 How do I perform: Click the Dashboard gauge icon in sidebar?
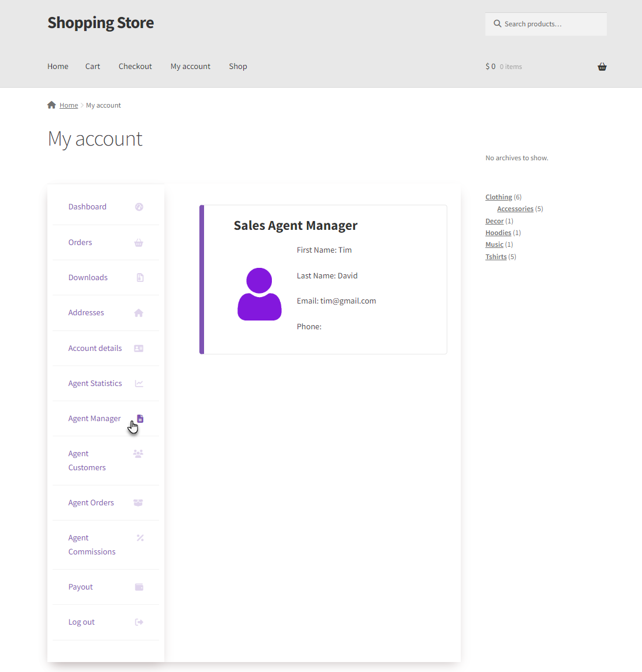pyautogui.click(x=139, y=207)
